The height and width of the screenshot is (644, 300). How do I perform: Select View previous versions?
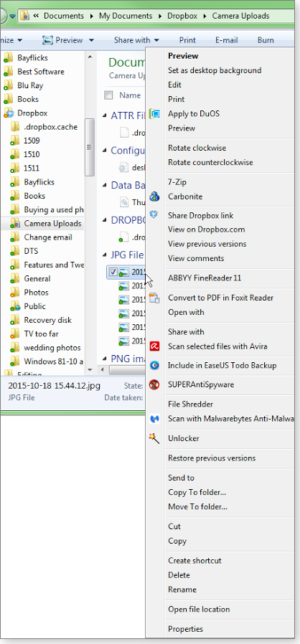207,244
